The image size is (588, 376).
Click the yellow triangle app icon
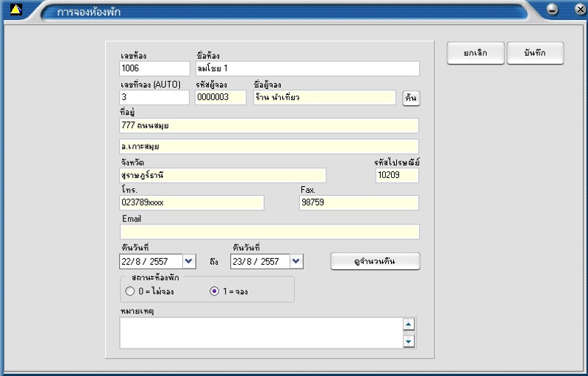(15, 10)
